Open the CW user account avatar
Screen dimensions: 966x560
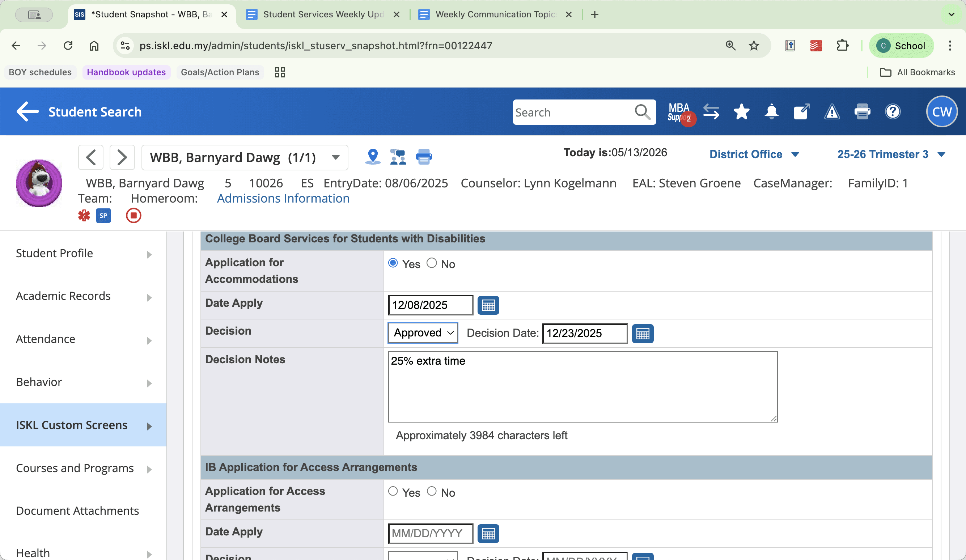click(941, 111)
